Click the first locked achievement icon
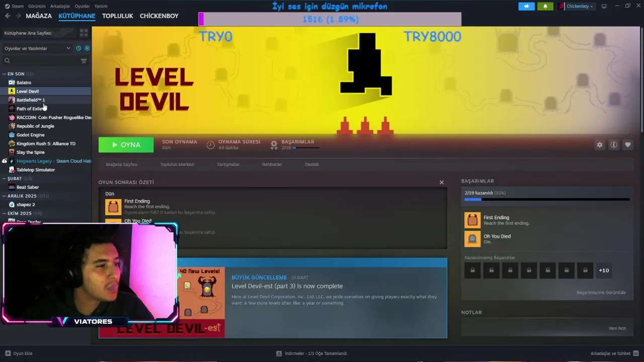Screen dimensions: 644x362 click(x=472, y=270)
